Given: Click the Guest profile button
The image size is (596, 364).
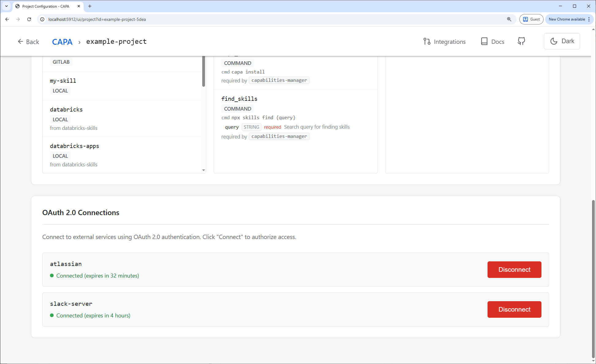Looking at the screenshot, I should (531, 19).
